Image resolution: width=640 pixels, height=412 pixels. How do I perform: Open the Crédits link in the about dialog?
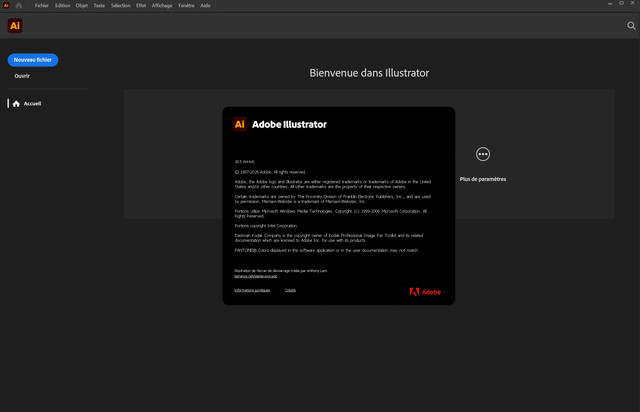tap(290, 290)
